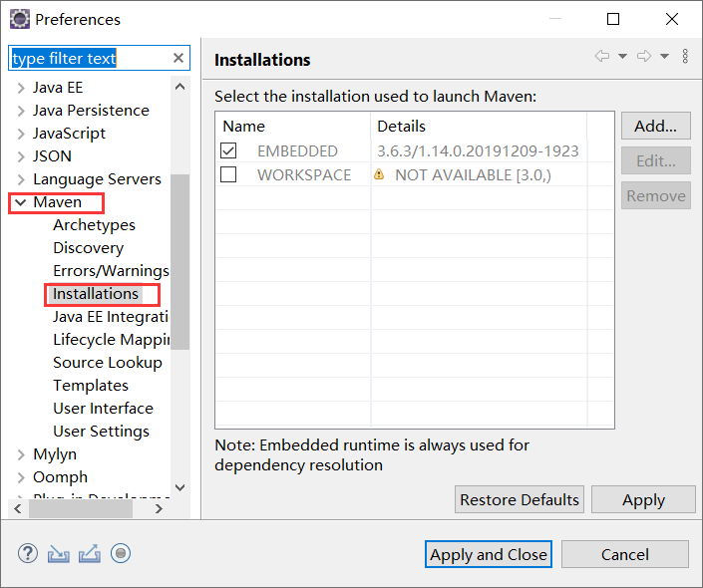Click Restore Defaults button
Viewport: 703px width, 588px height.
[520, 499]
